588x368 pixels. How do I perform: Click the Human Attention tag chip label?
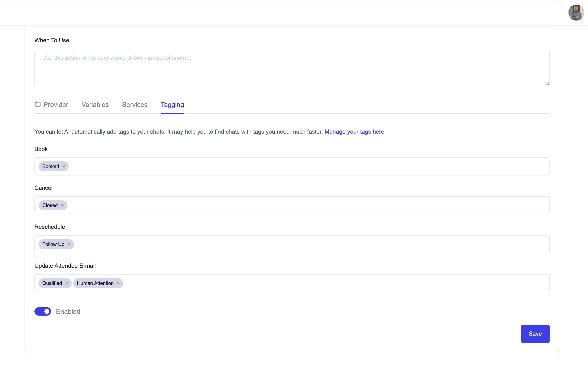95,283
